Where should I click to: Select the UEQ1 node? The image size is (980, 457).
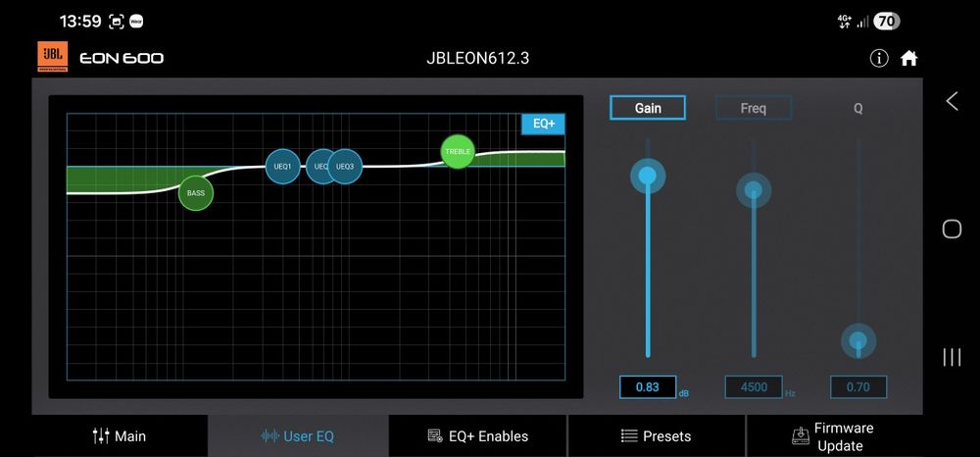282,167
